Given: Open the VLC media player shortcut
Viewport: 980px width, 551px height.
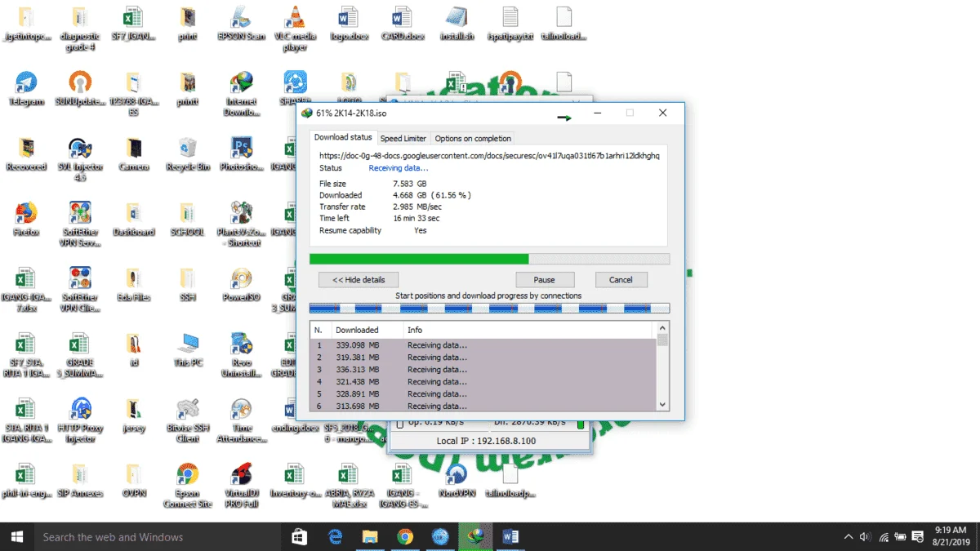Looking at the screenshot, I should pos(294,29).
